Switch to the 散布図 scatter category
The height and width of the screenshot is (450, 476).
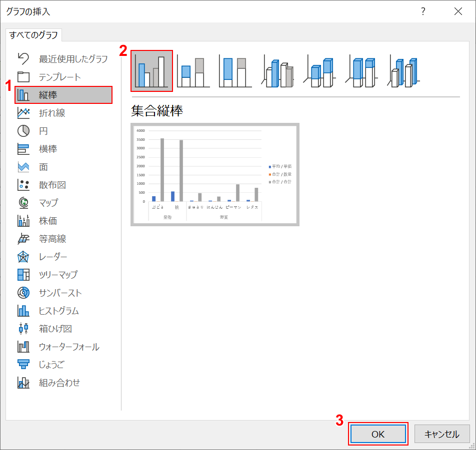[52, 185]
